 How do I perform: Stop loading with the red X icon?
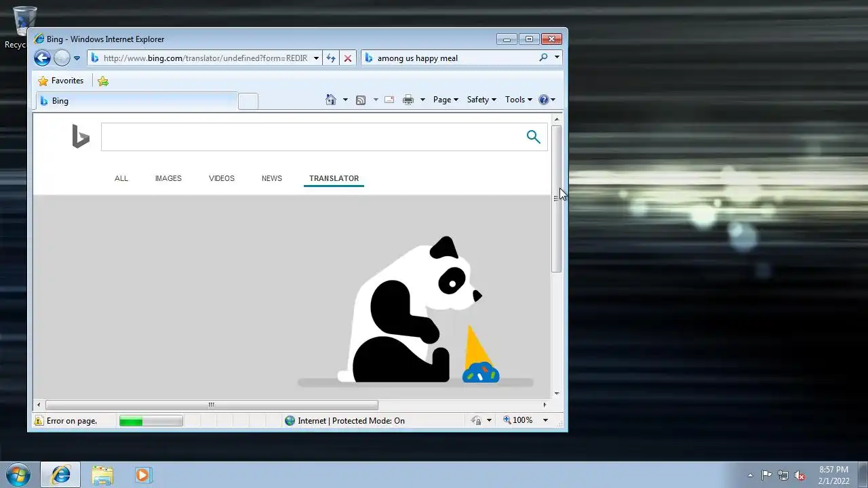(348, 58)
